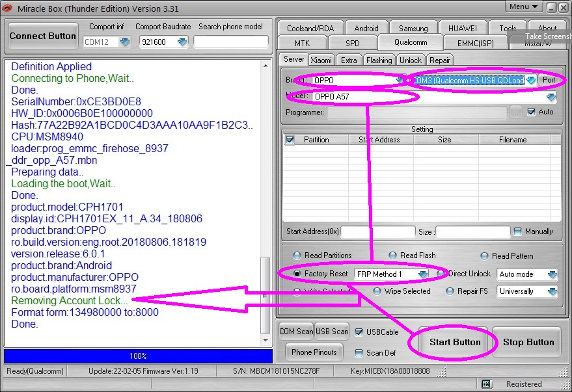Click the Connect Button
572x392 pixels.
(x=43, y=36)
